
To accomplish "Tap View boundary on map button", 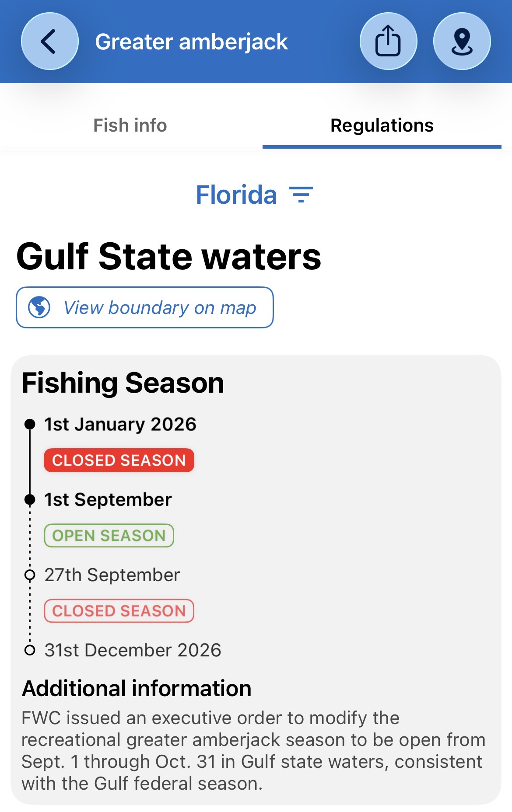I will click(145, 307).
